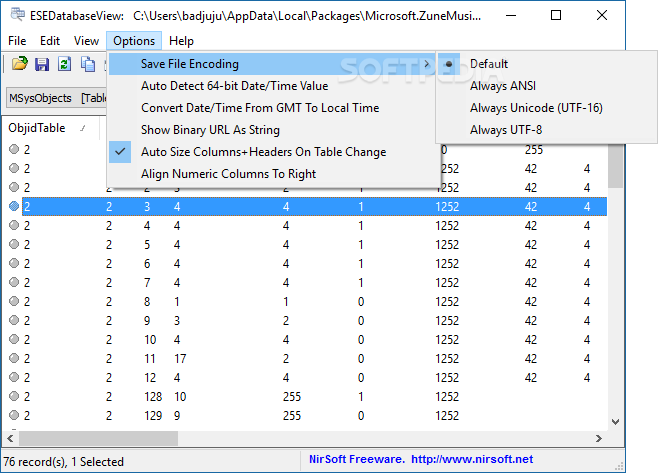Open the View menu
This screenshot has width=658, height=473.
click(x=86, y=41)
